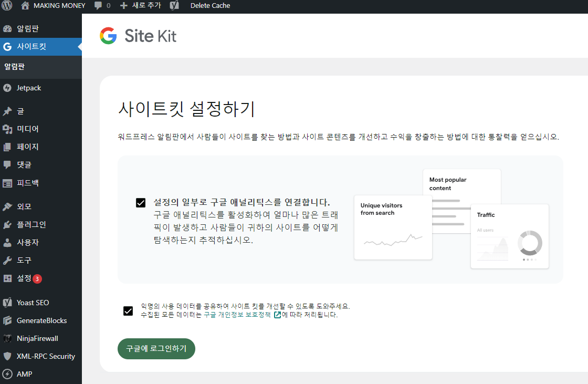588x384 pixels.
Task: Click the WordPress logo in the admin bar
Action: pyautogui.click(x=7, y=6)
